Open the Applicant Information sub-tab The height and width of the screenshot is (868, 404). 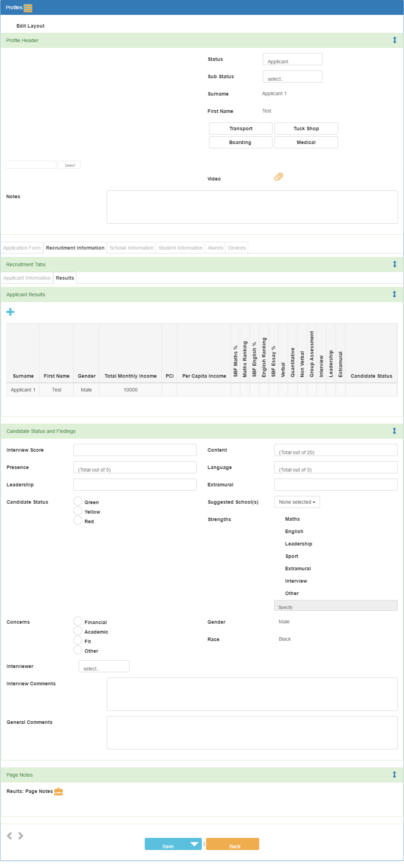click(27, 278)
